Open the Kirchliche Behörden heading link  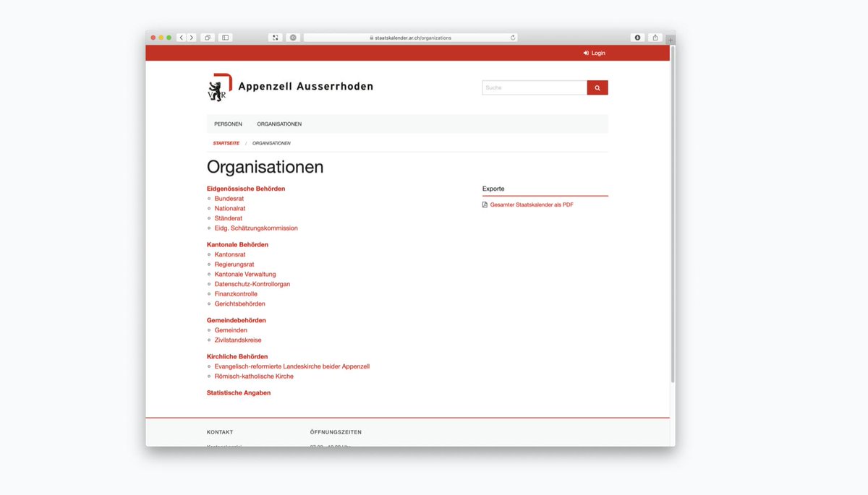(237, 356)
